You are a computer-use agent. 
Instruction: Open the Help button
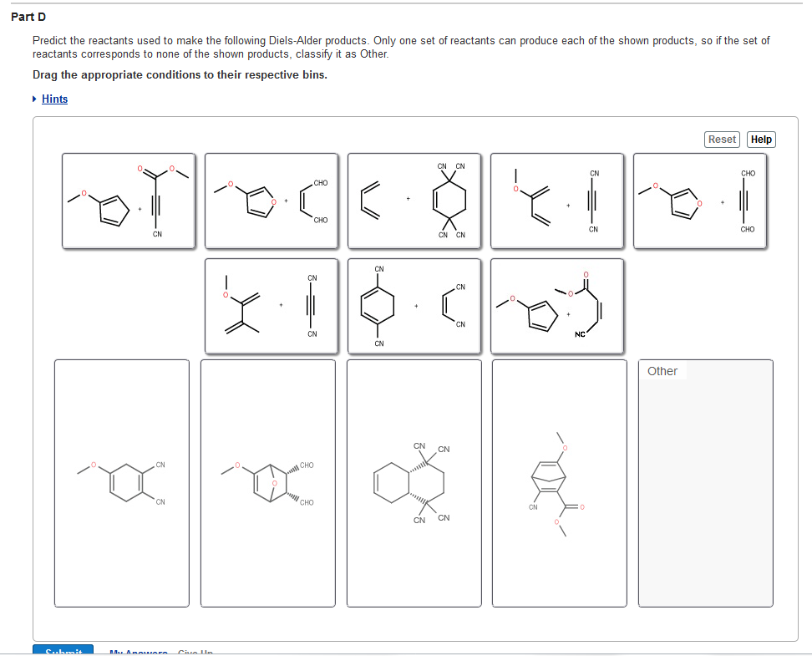click(760, 139)
